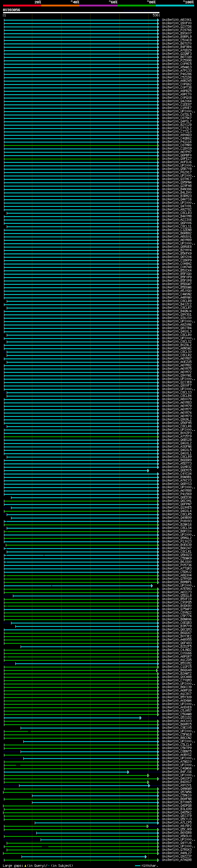The width and height of the screenshot is (197, 868).
Task: Click arrowhead of the Q9Z237 alignment bar
Action: (146, 856)
